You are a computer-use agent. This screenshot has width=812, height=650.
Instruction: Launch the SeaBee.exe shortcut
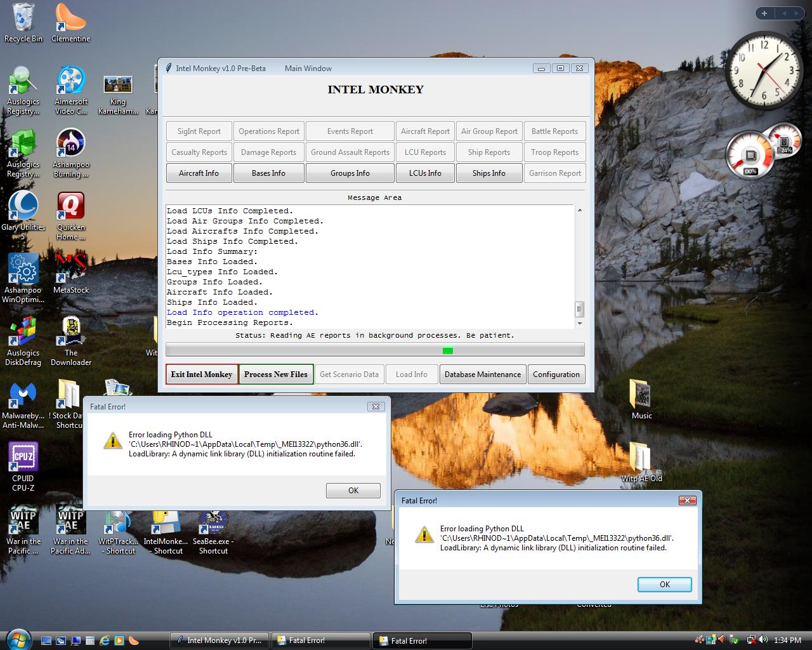pos(213,521)
